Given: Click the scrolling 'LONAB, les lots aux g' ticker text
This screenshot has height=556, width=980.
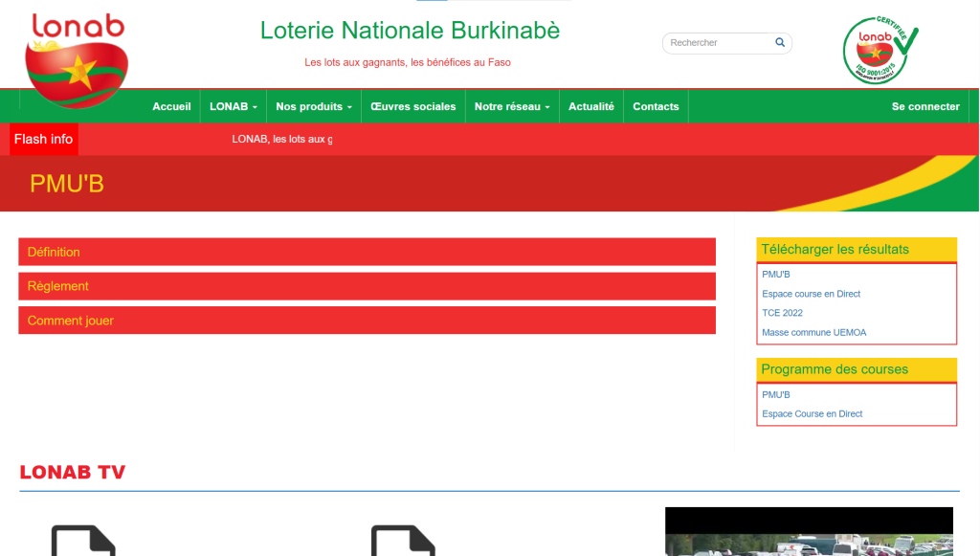Looking at the screenshot, I should (x=282, y=139).
